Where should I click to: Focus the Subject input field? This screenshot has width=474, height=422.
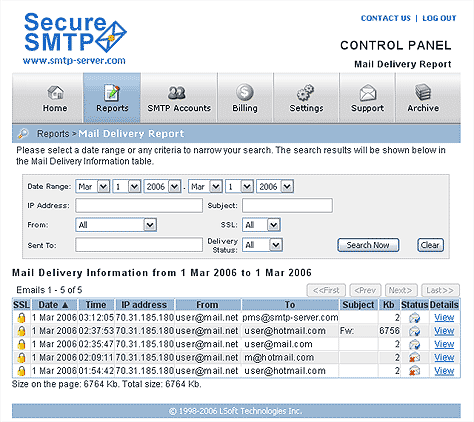pyautogui.click(x=287, y=205)
